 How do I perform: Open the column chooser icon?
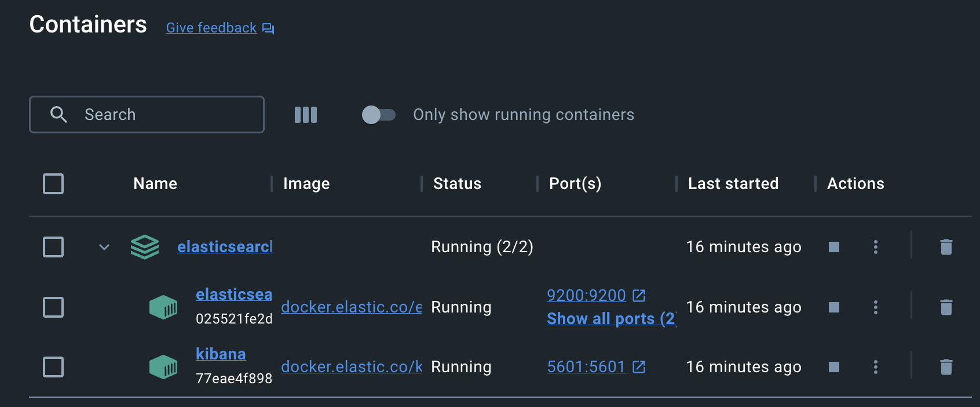[x=306, y=115]
